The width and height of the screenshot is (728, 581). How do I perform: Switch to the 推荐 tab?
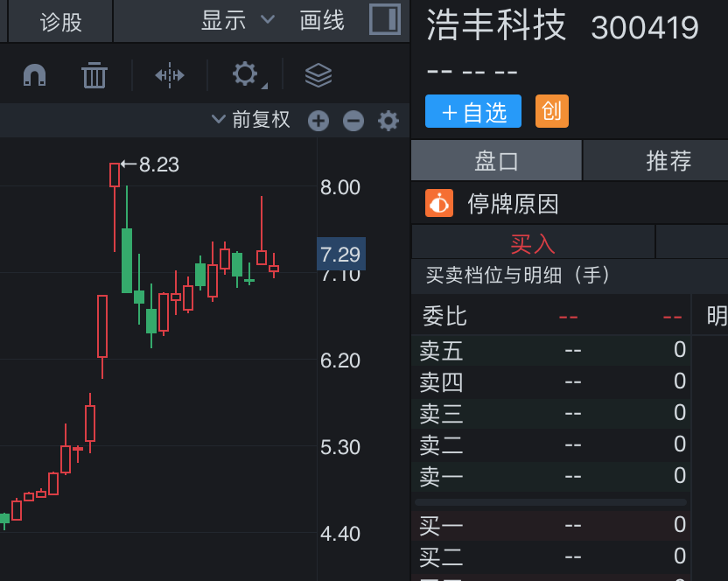(668, 160)
